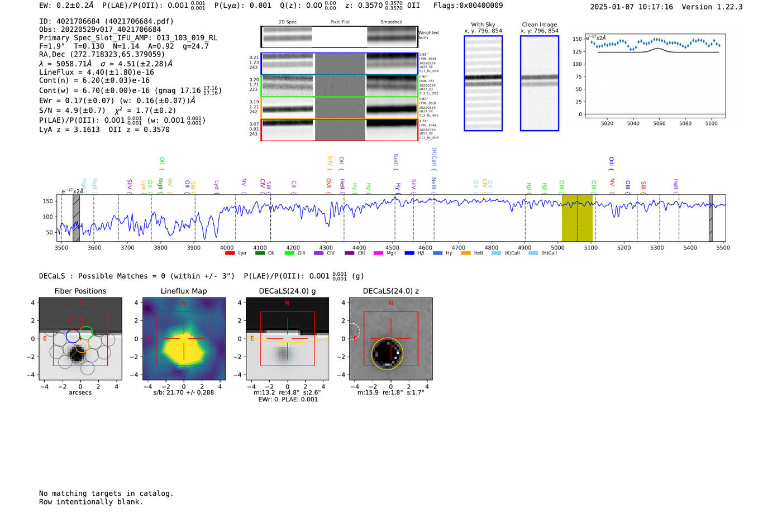This screenshot has width=782, height=532.
Task: Select the green-bordered 2D spectrum row
Action: [340, 86]
